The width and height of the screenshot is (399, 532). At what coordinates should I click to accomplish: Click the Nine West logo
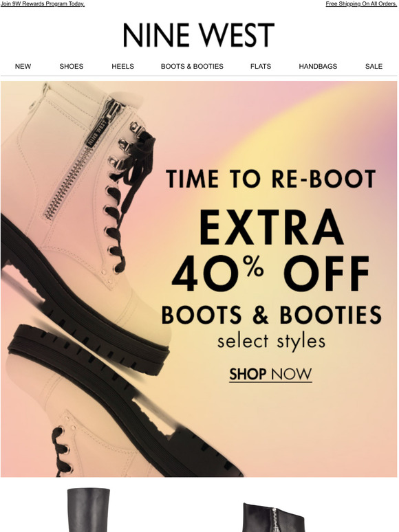[x=199, y=35]
